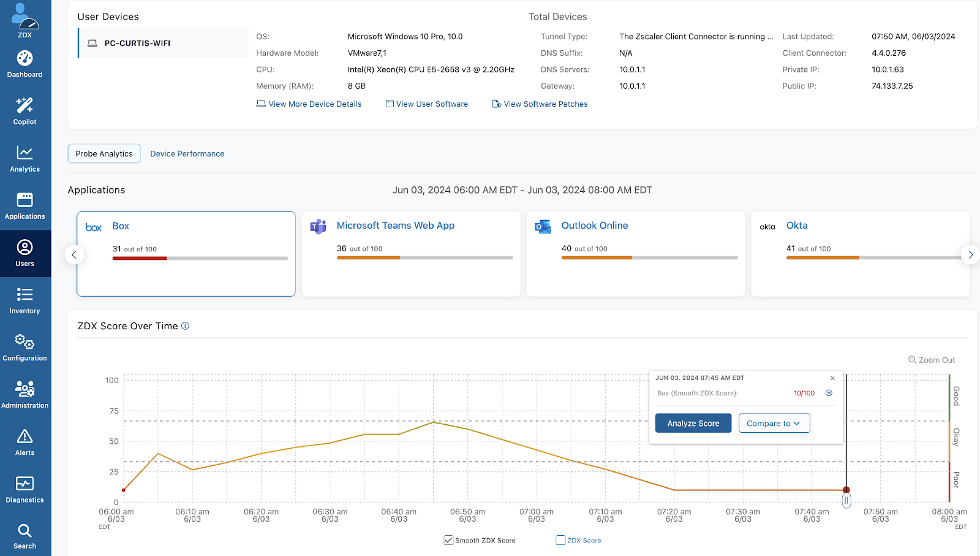Viewport: 980px width, 556px height.
Task: Click the Microsoft Teams score progress bar
Action: click(x=425, y=258)
